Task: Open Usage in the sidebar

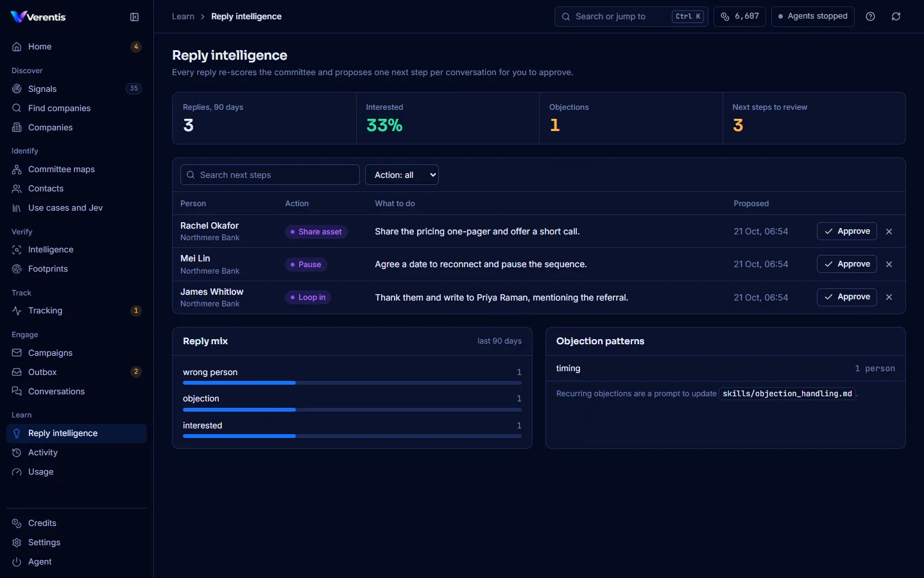Action: point(77,471)
